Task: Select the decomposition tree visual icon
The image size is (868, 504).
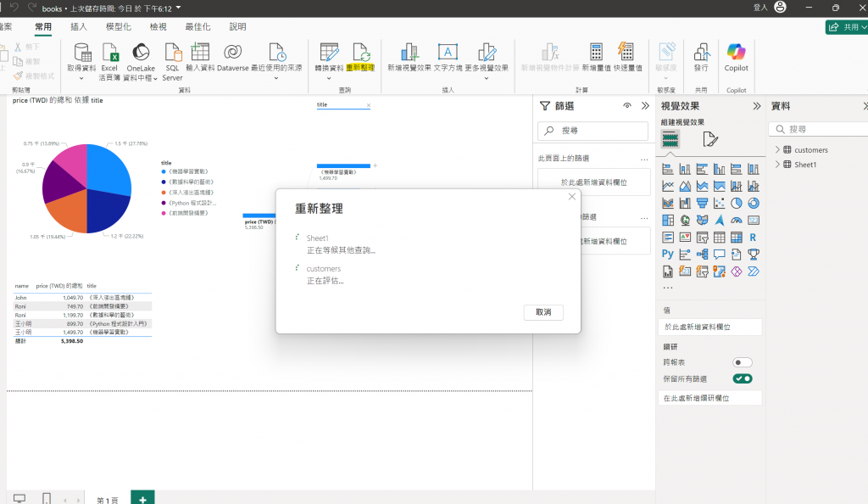Action: coord(702,255)
